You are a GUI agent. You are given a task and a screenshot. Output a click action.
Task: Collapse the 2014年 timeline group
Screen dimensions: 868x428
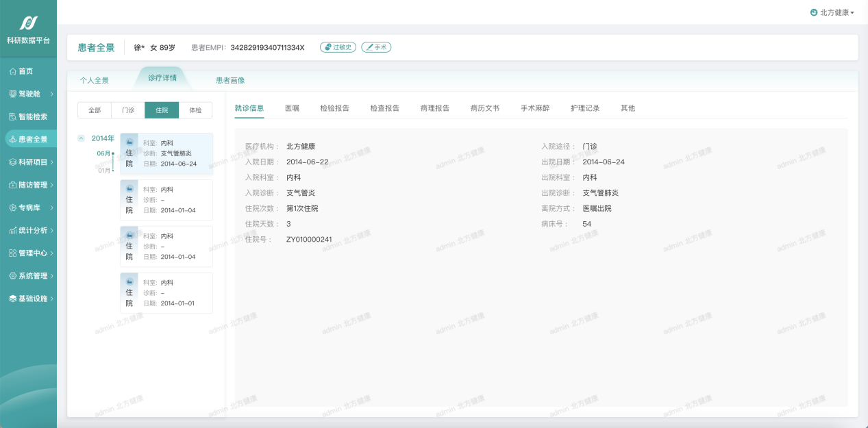(82, 138)
